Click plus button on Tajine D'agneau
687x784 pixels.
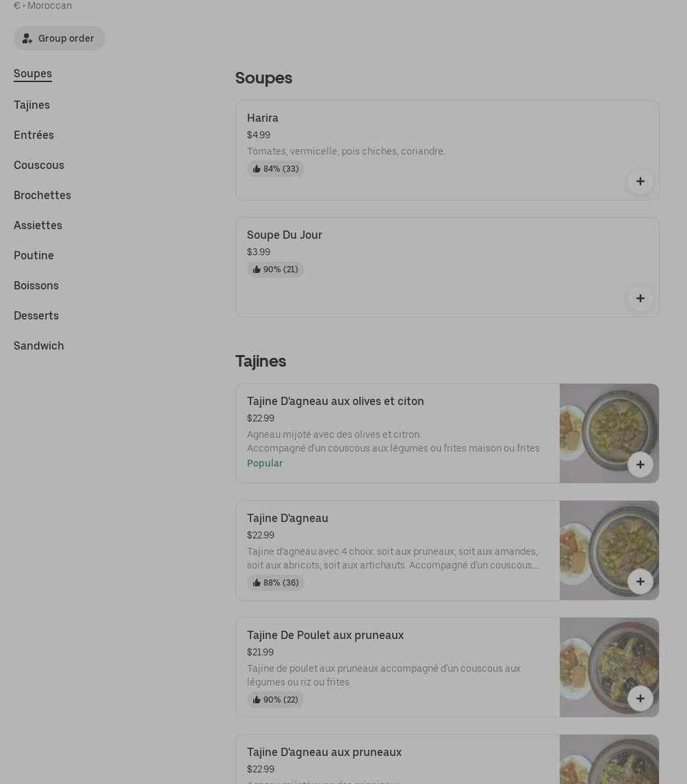640,582
